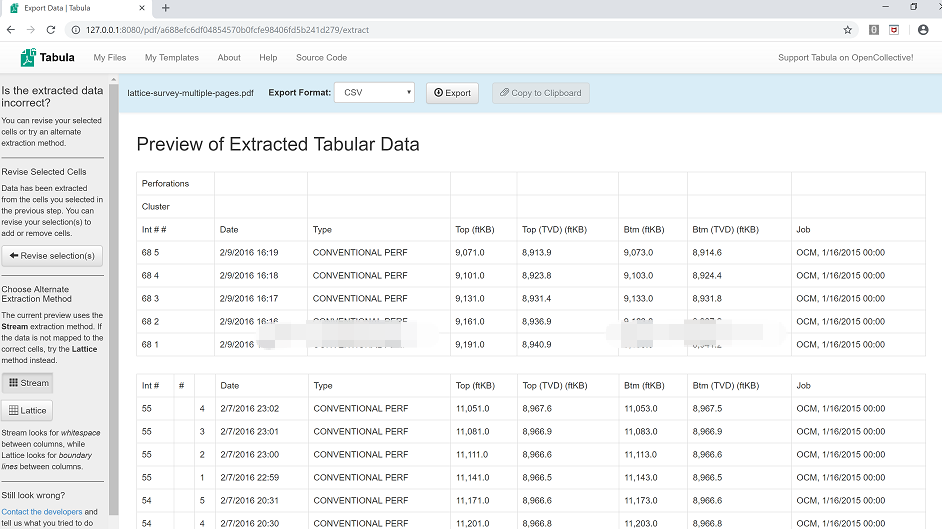
Task: Open the Export Format CSV dropdown
Action: pyautogui.click(x=374, y=93)
